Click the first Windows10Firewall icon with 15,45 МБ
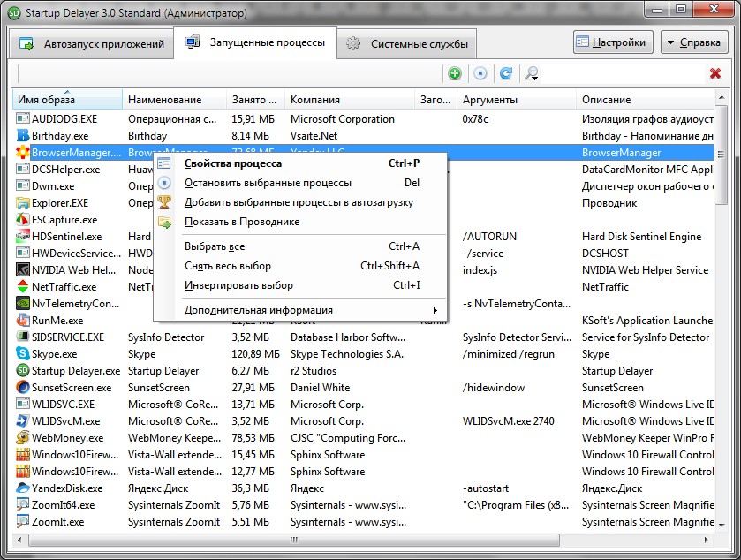Screen dimensions: 741x560 pos(23,455)
